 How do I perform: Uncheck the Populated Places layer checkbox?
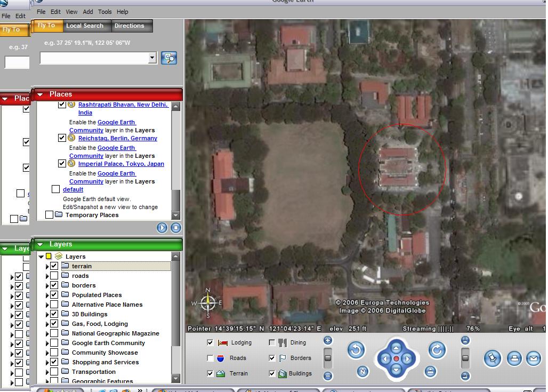pos(54,295)
